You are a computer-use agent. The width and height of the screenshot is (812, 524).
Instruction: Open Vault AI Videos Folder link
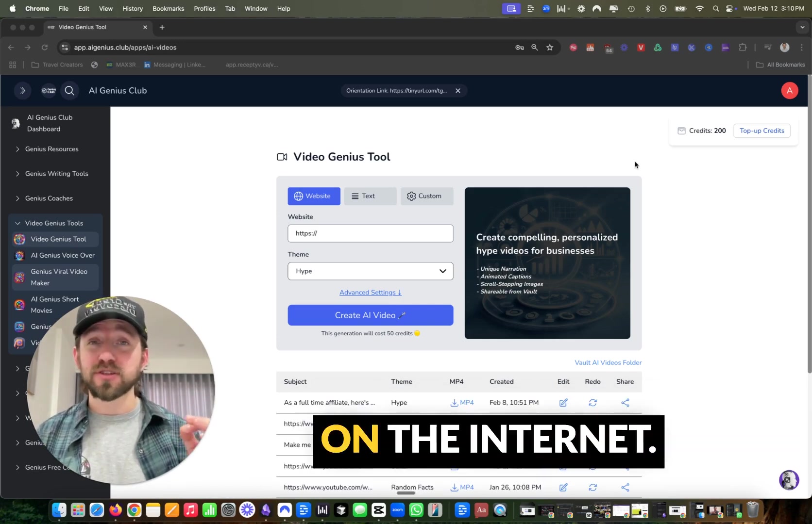[x=608, y=362]
